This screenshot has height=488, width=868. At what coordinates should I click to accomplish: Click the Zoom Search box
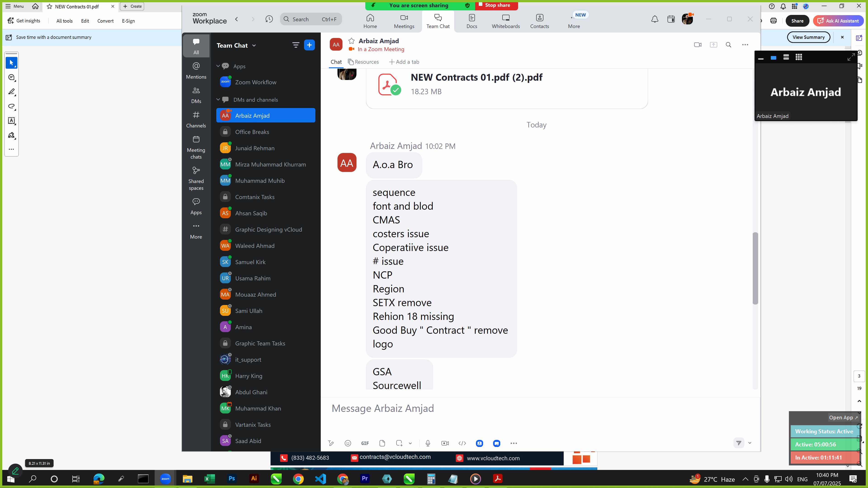click(x=311, y=19)
